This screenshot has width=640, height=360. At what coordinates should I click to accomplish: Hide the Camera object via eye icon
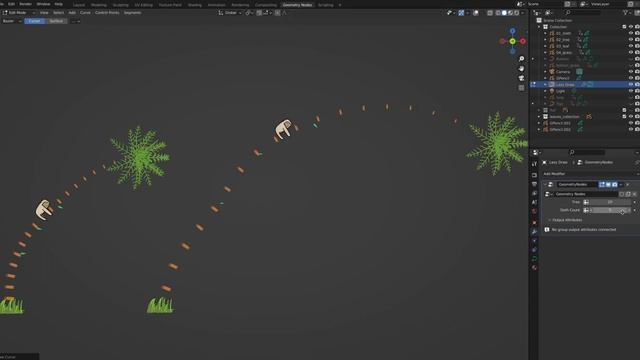pyautogui.click(x=631, y=72)
